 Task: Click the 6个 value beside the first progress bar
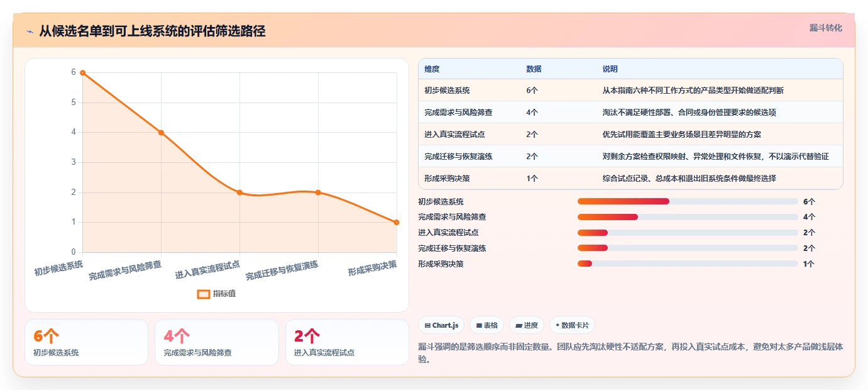(x=809, y=201)
